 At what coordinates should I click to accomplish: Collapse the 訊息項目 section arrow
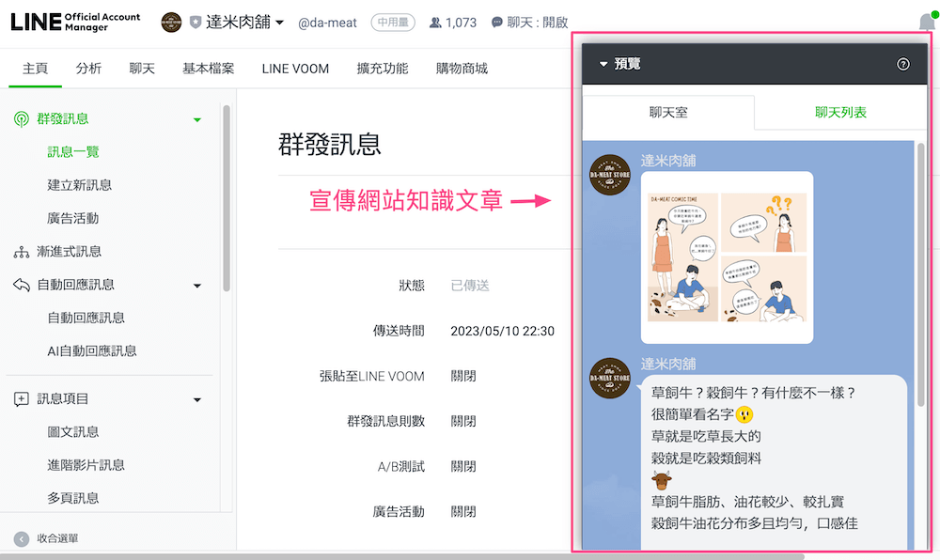pos(196,399)
